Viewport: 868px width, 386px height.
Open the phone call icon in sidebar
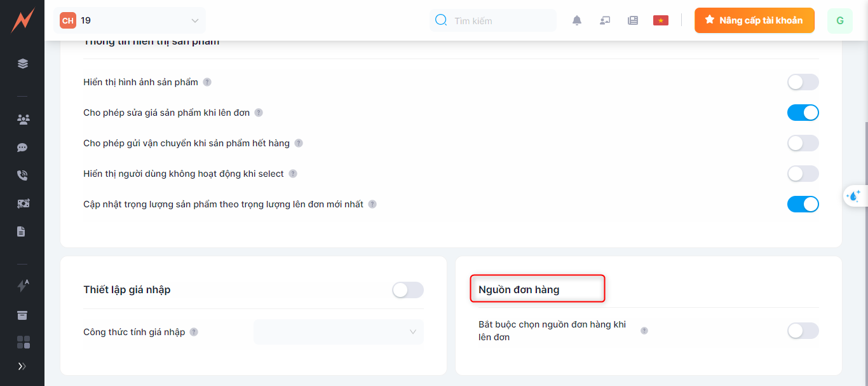point(22,176)
